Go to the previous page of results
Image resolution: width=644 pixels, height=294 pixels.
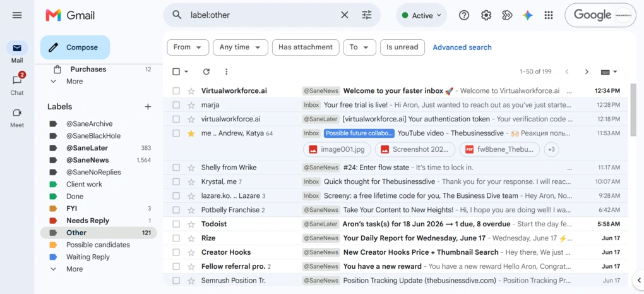click(x=567, y=71)
